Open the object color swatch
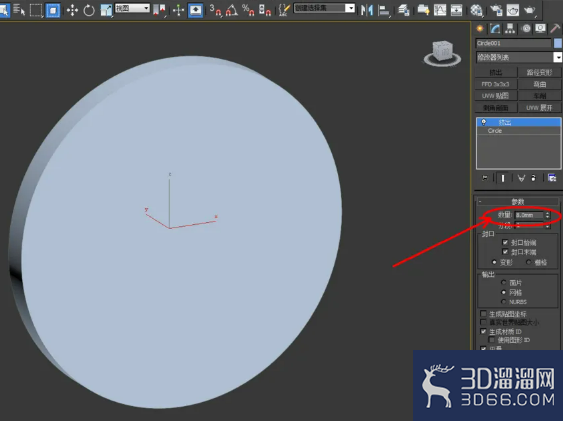The width and height of the screenshot is (563, 421). pos(558,43)
